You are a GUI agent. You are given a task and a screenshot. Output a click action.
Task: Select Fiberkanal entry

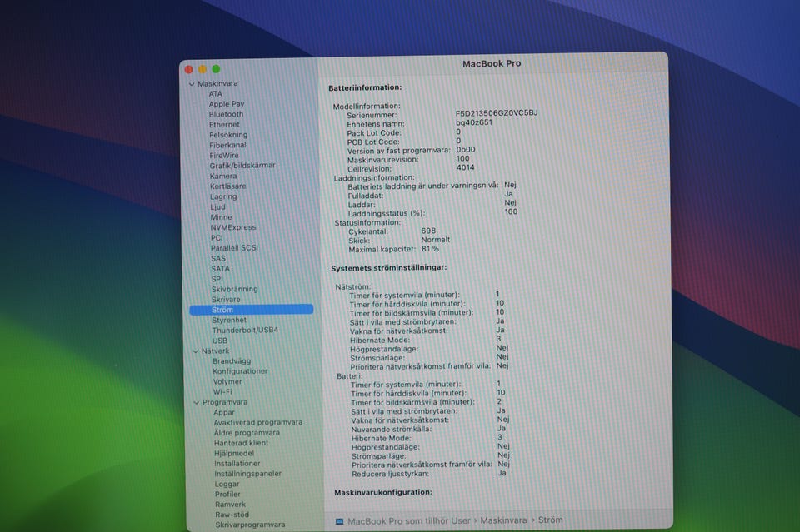227,145
